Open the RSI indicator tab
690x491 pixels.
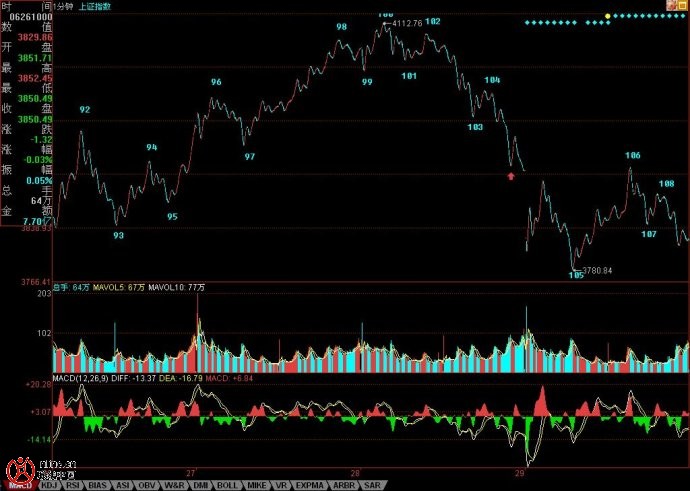tap(73, 485)
